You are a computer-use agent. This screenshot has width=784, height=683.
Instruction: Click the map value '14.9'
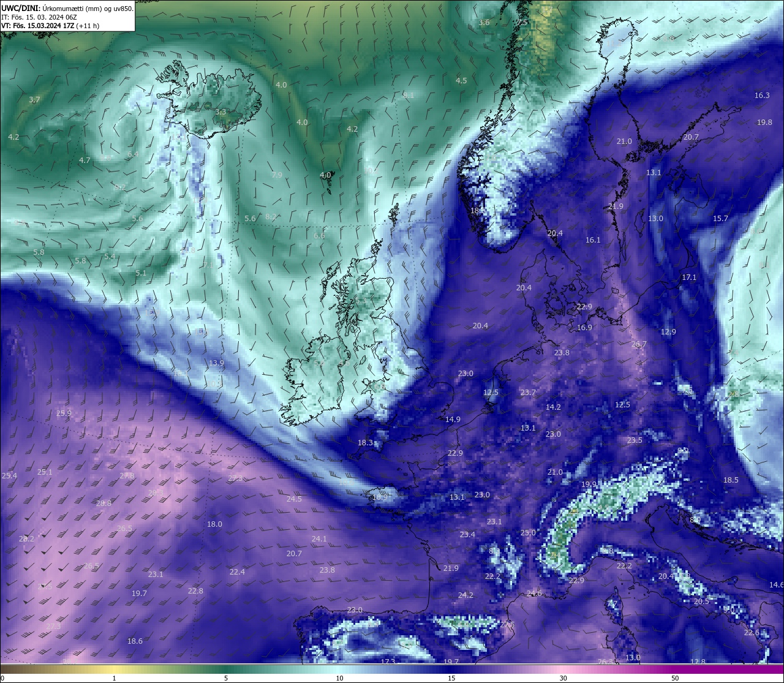pos(453,420)
